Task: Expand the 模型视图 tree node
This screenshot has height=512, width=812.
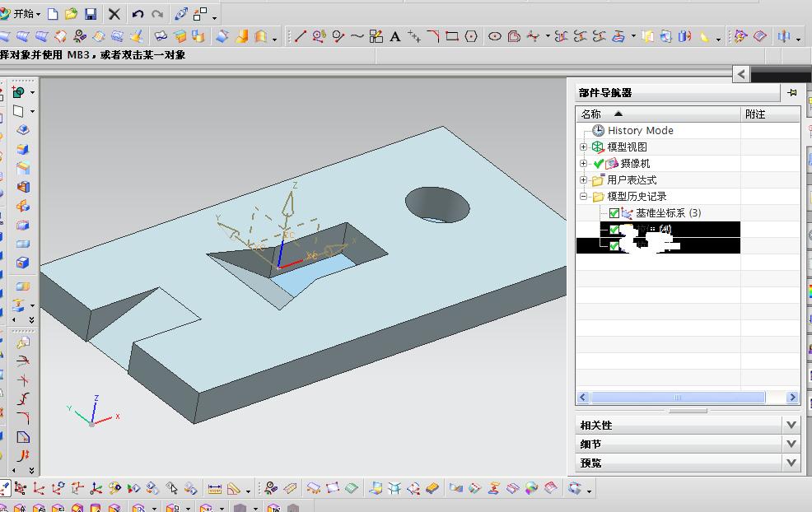Action: pos(583,147)
